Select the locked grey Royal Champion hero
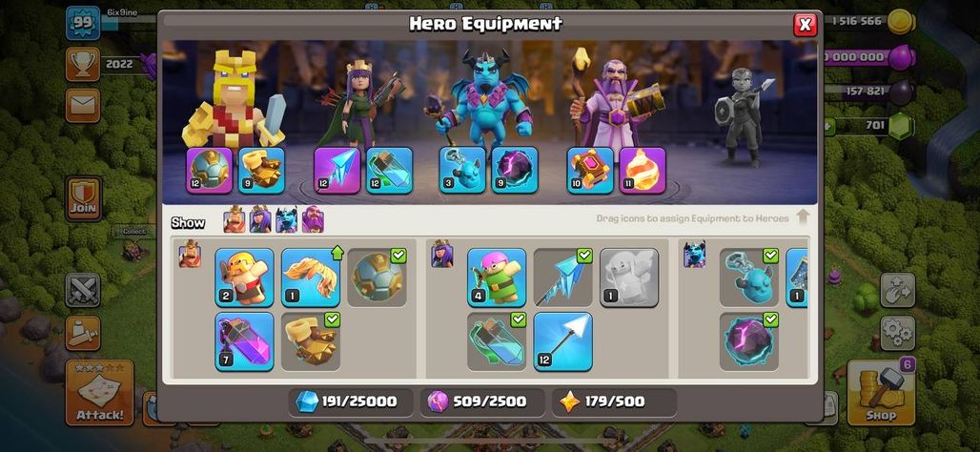 743,117
